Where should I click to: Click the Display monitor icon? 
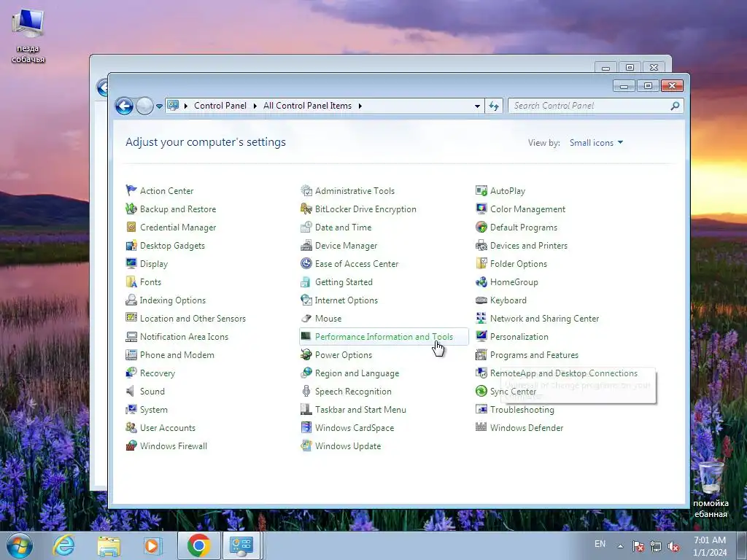click(131, 263)
